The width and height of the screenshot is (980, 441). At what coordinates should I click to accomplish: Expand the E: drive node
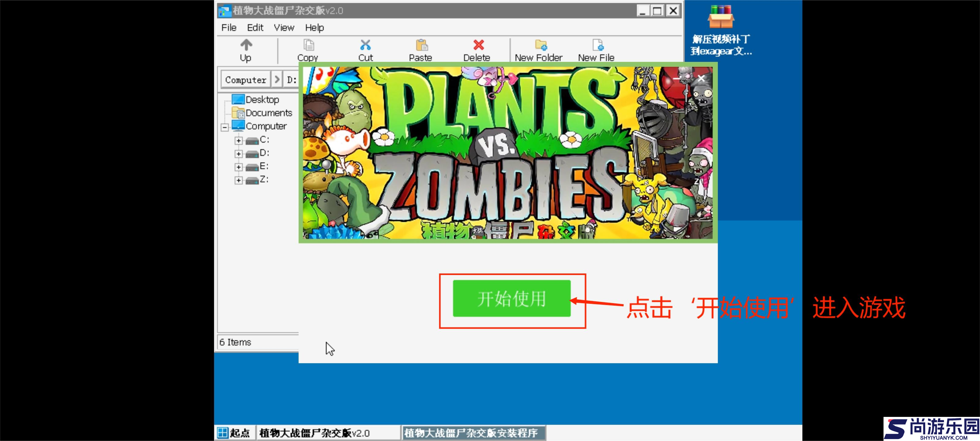point(238,167)
